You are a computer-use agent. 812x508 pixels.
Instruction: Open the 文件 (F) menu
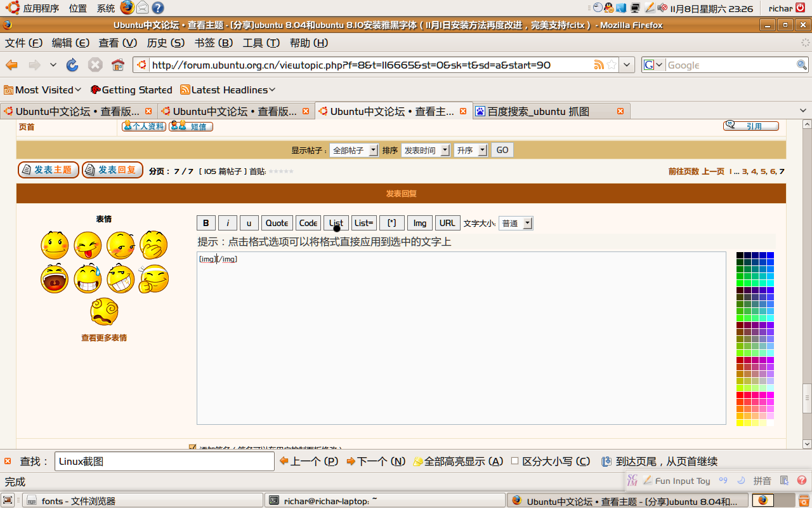(23, 43)
